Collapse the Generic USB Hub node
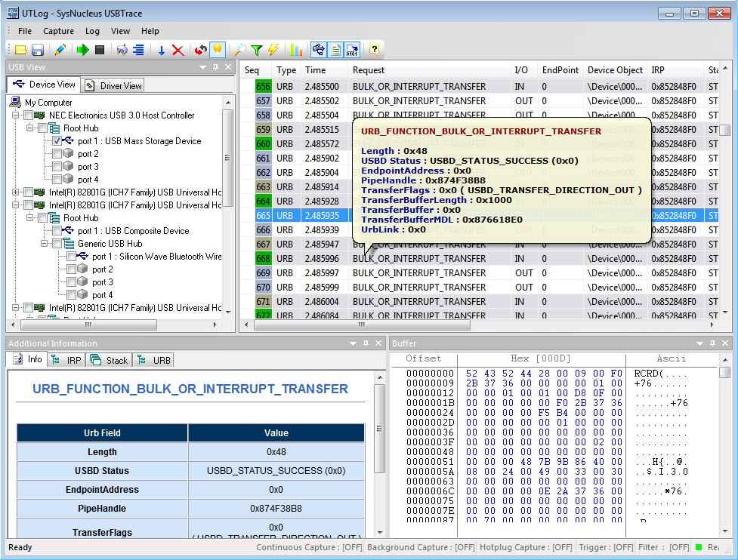Viewport: 738px width, 560px height. tap(44, 244)
